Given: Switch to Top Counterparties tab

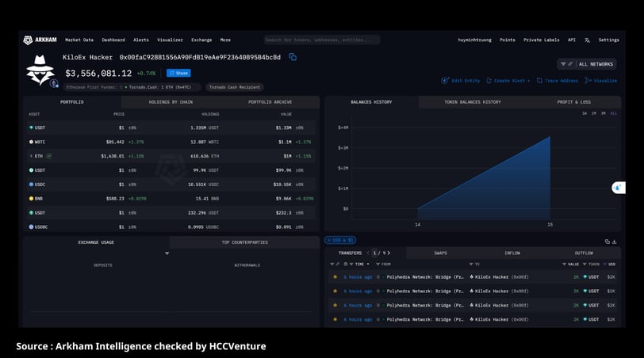Looking at the screenshot, I should [x=244, y=242].
